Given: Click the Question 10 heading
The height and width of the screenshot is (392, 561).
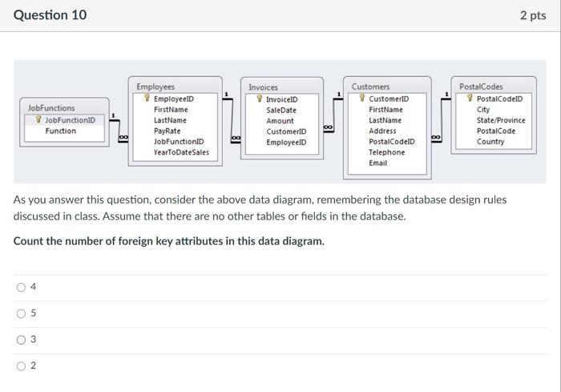Looking at the screenshot, I should coord(50,14).
